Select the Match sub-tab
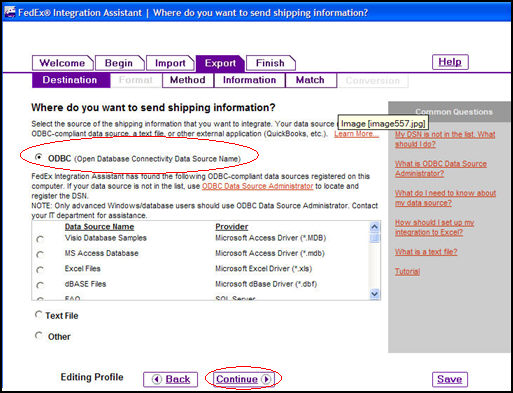 click(x=311, y=80)
